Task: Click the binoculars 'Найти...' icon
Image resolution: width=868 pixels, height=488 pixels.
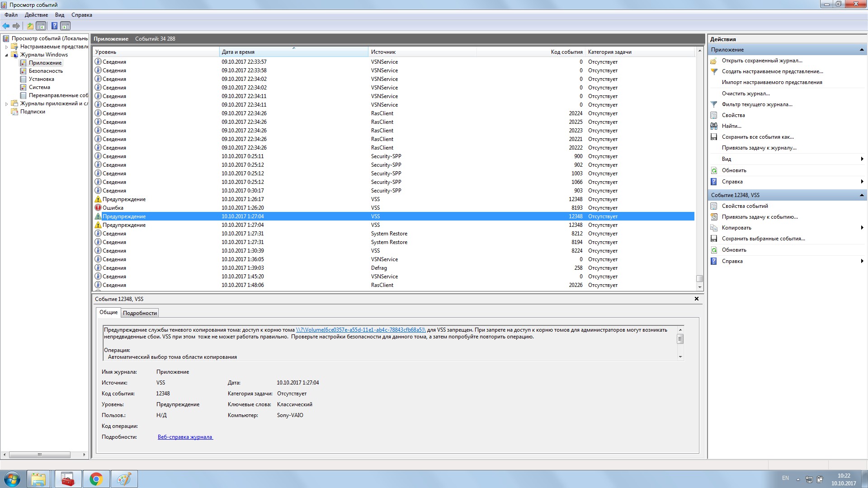Action: click(x=714, y=126)
